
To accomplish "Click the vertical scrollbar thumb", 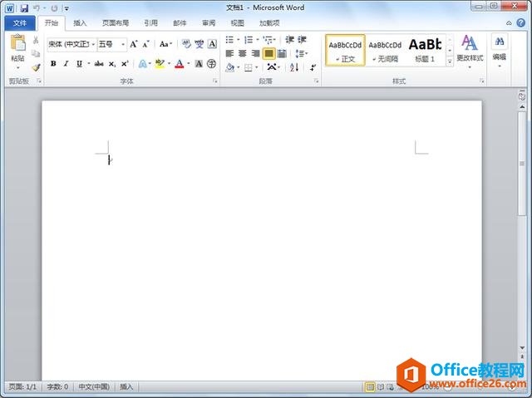I will click(522, 163).
